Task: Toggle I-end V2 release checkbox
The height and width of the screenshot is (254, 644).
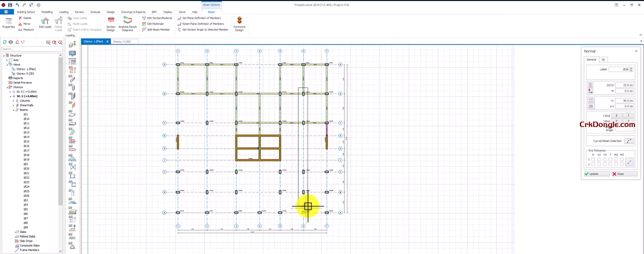Action: click(x=599, y=160)
